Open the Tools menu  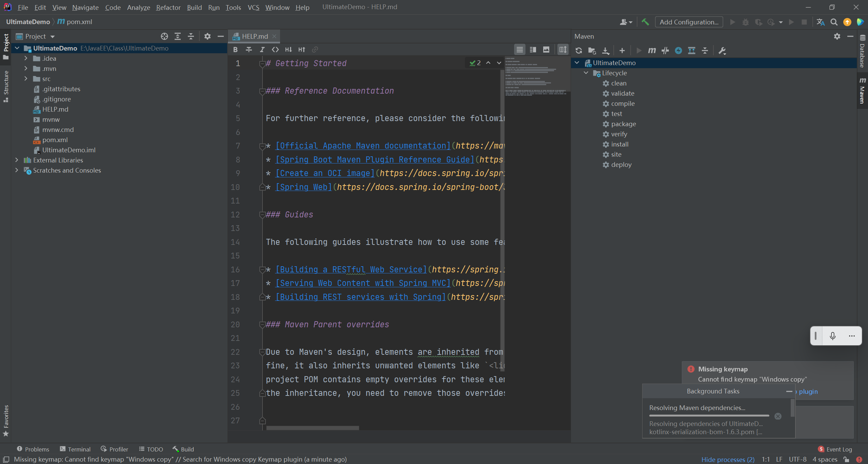coord(233,7)
